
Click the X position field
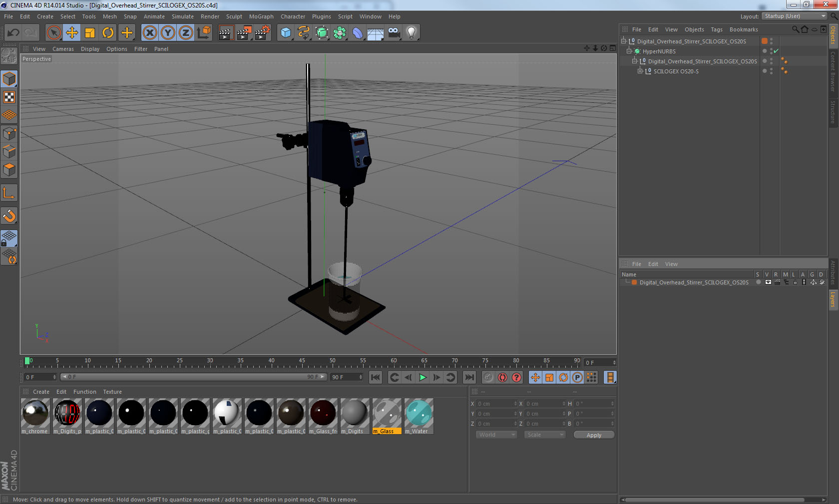coord(496,404)
